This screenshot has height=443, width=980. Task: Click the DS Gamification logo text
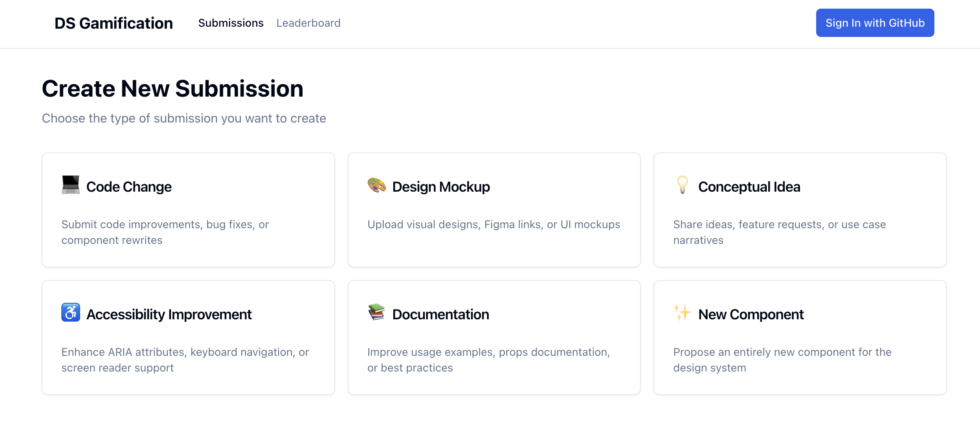tap(114, 23)
